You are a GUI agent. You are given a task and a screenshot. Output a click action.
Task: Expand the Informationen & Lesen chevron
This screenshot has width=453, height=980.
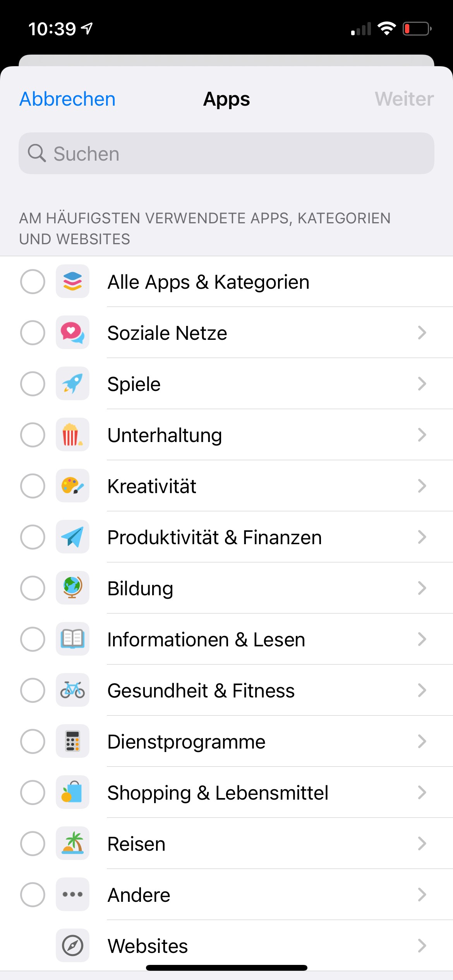(422, 639)
